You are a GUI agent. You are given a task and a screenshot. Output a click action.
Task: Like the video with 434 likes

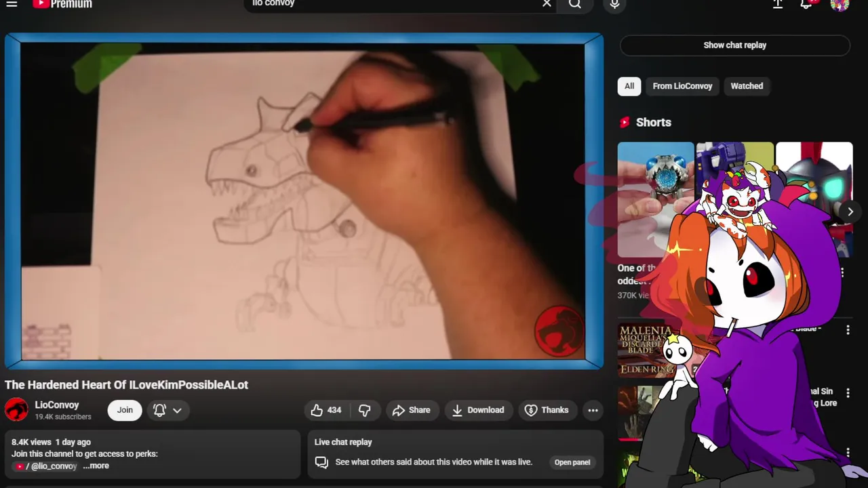coord(326,410)
